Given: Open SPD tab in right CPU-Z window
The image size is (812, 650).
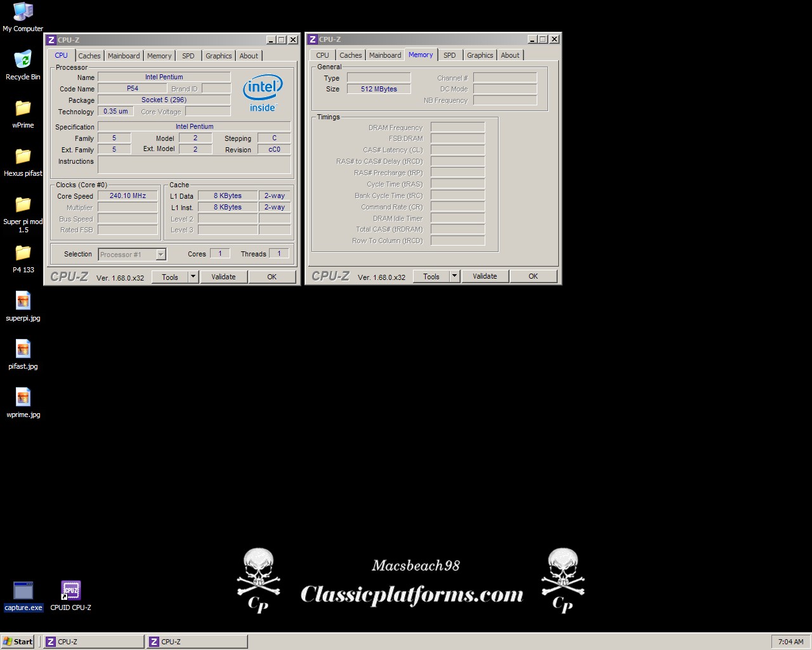Looking at the screenshot, I should coord(450,55).
